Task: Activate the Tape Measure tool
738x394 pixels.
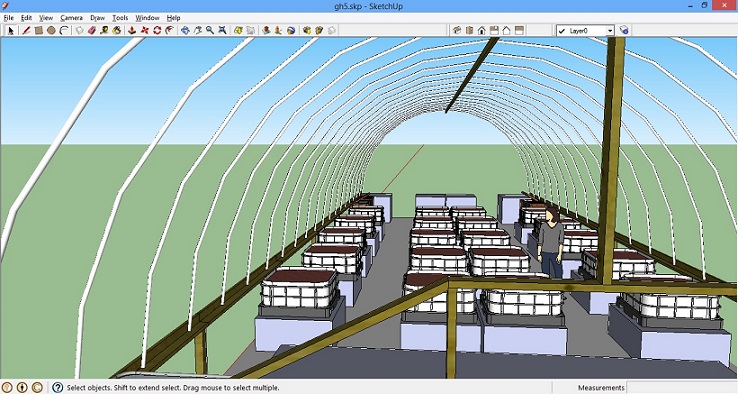Action: [x=104, y=30]
